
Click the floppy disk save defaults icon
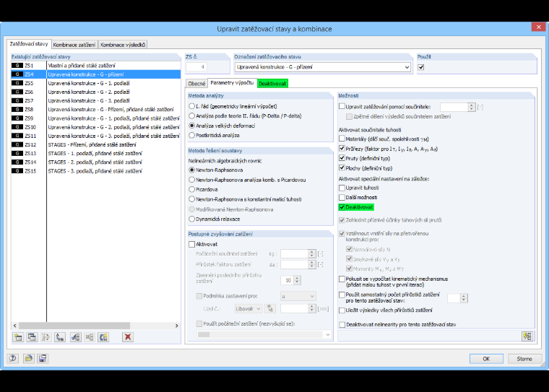pyautogui.click(x=43, y=358)
